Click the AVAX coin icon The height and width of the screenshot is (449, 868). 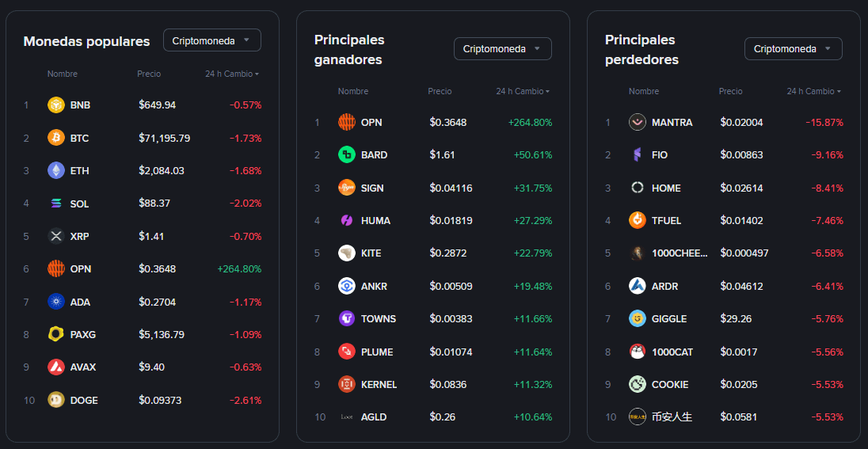point(56,367)
